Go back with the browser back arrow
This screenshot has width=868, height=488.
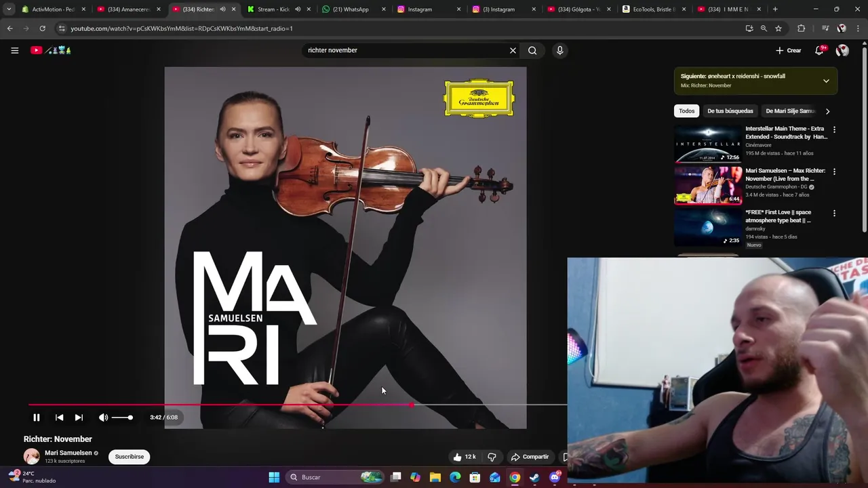click(9, 28)
